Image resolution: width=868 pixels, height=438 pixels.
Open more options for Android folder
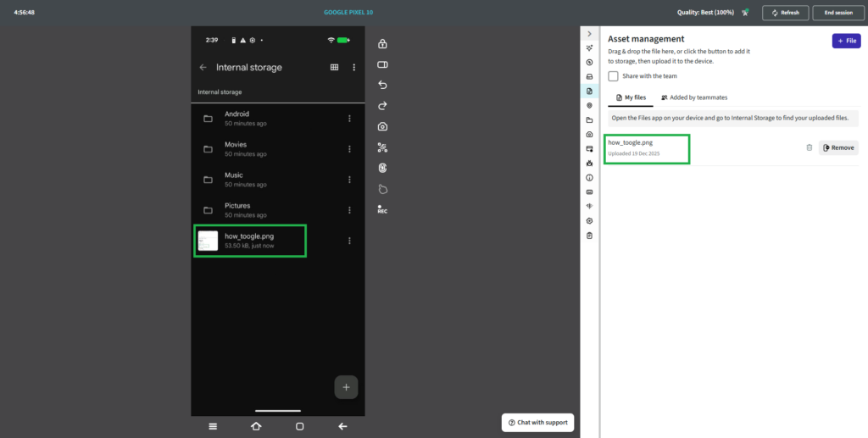point(349,119)
